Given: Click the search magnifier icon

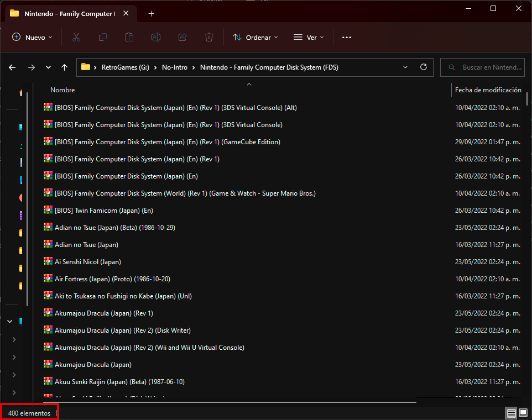Looking at the screenshot, I should point(452,67).
